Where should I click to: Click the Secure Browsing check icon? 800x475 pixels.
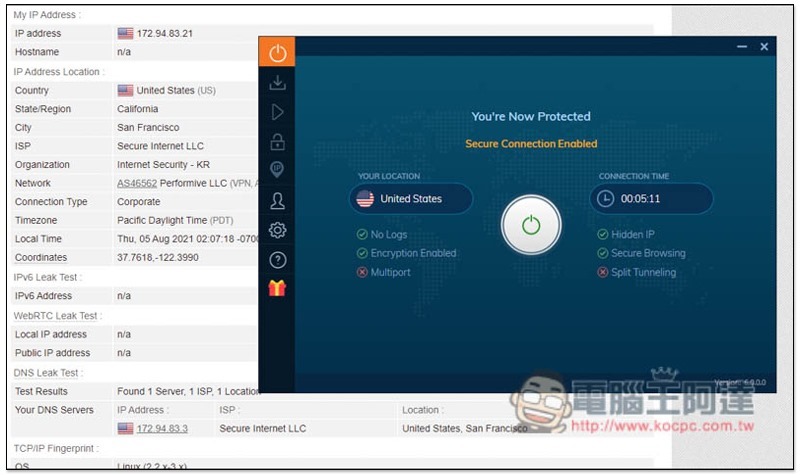coord(603,253)
